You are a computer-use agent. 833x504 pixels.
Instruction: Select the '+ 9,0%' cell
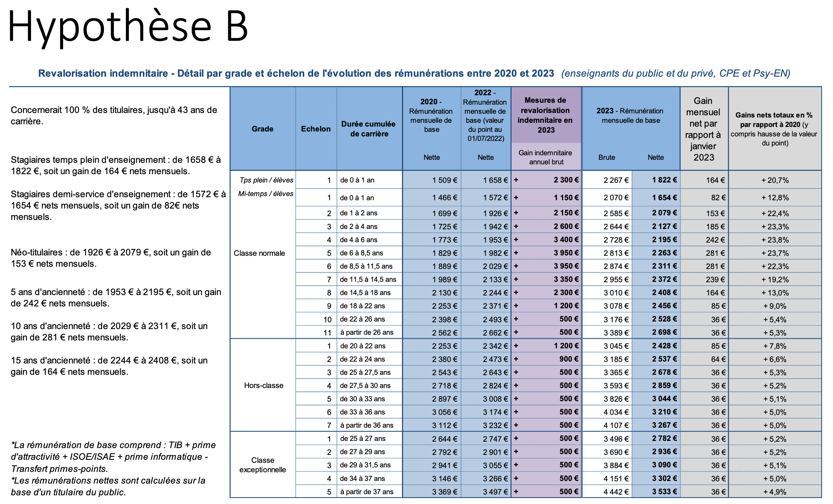(x=775, y=306)
